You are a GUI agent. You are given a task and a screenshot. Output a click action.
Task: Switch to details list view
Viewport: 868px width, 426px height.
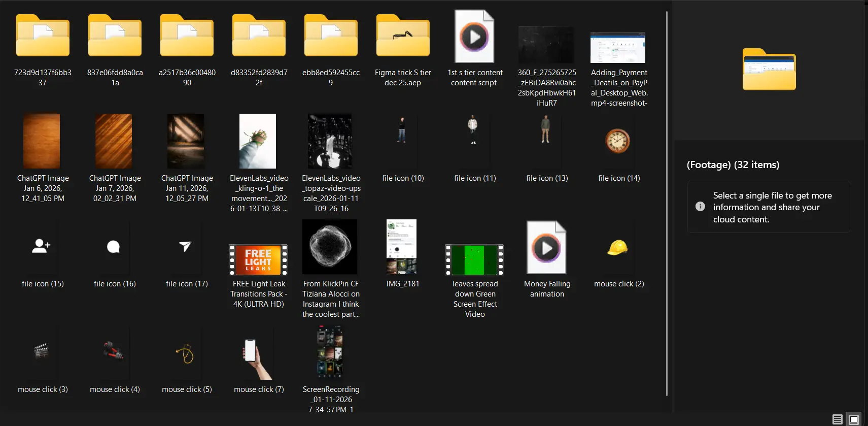(838, 419)
